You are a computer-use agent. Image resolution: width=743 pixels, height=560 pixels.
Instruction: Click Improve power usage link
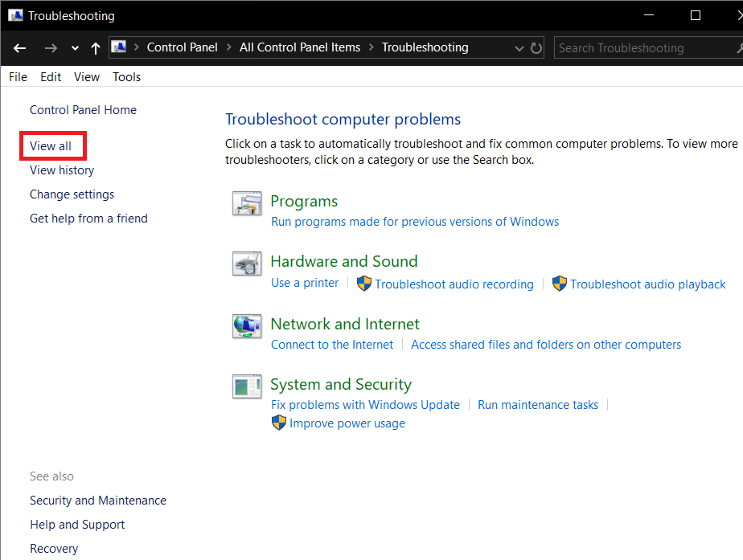(347, 423)
